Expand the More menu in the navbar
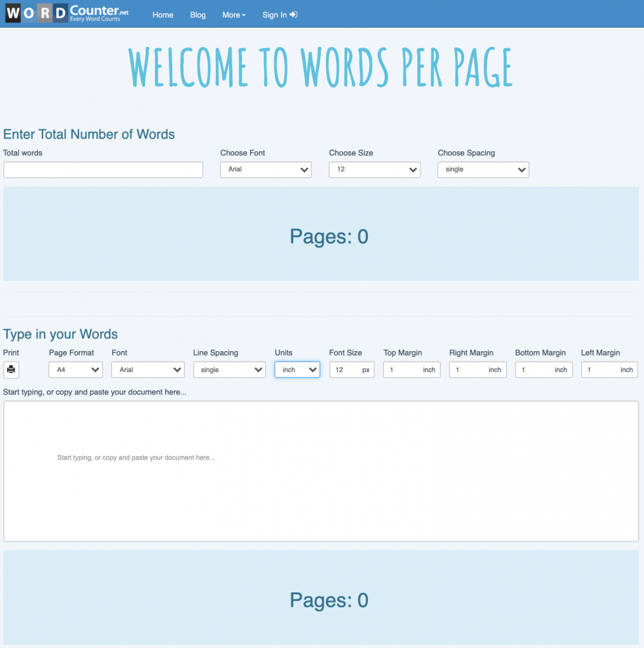Image resolution: width=644 pixels, height=648 pixels. point(234,15)
